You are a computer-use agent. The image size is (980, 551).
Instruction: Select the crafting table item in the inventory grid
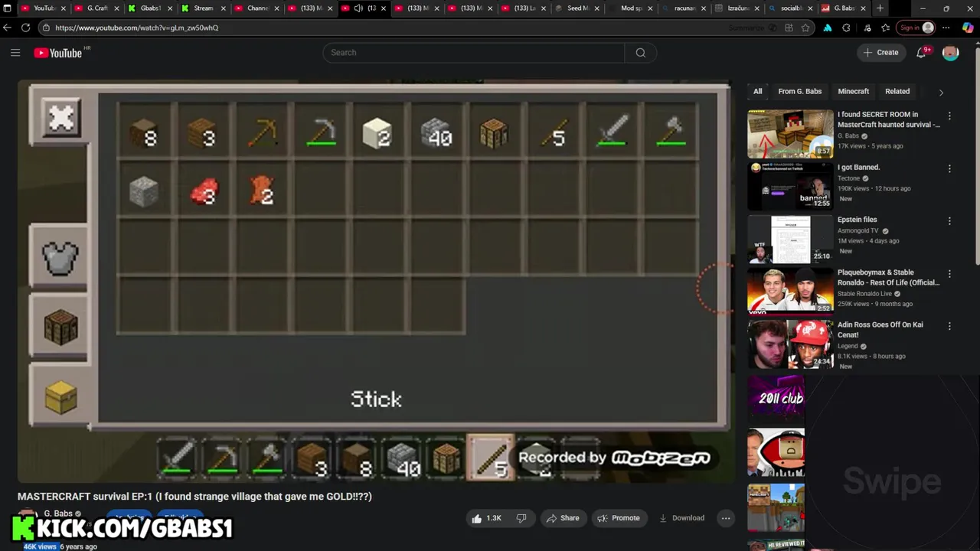pyautogui.click(x=495, y=132)
